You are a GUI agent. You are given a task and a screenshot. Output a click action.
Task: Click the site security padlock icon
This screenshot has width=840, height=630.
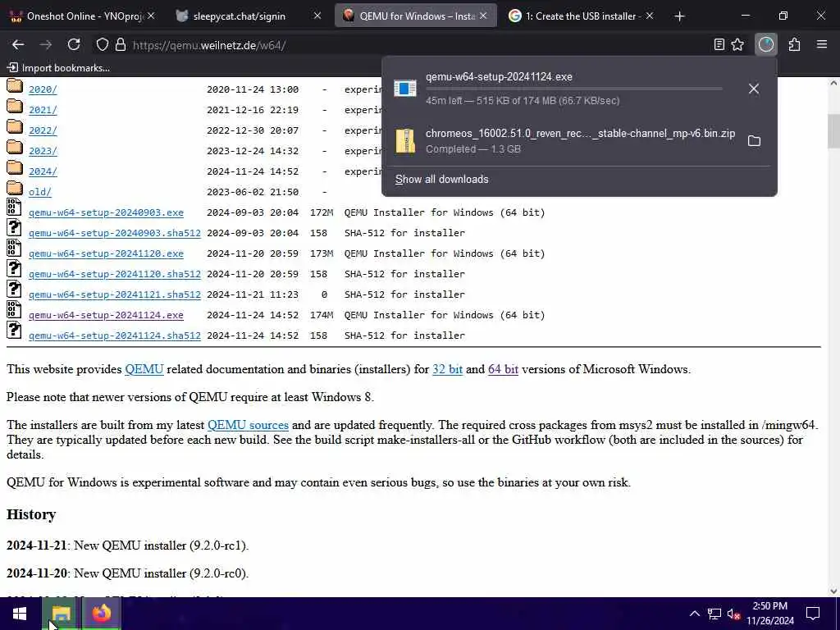[x=121, y=45]
